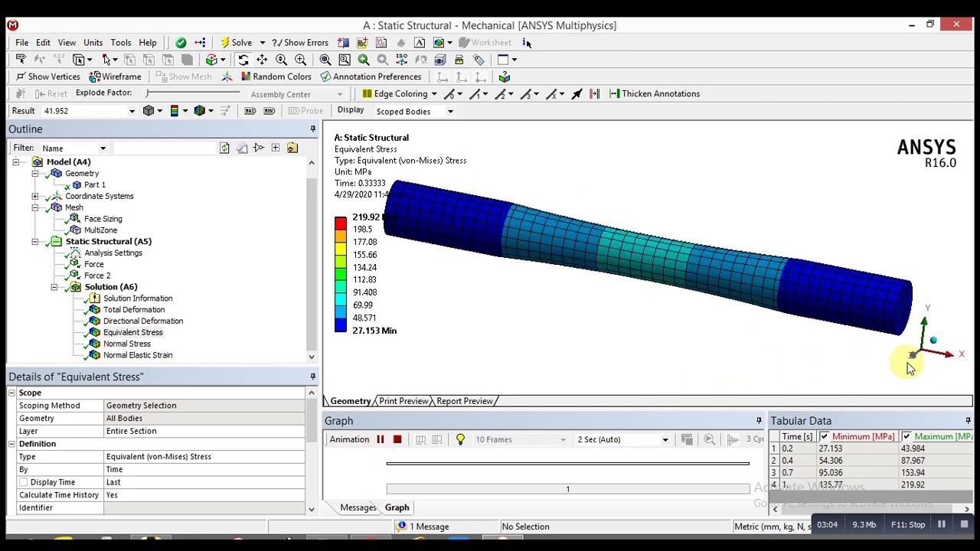The image size is (980, 551).
Task: Pause the result animation
Action: click(380, 439)
